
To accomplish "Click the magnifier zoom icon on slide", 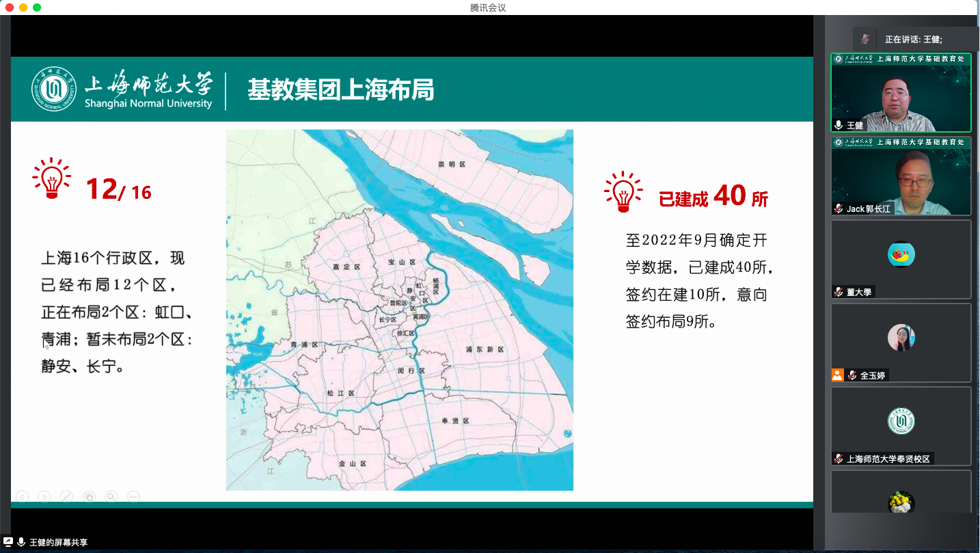I will click(x=111, y=497).
